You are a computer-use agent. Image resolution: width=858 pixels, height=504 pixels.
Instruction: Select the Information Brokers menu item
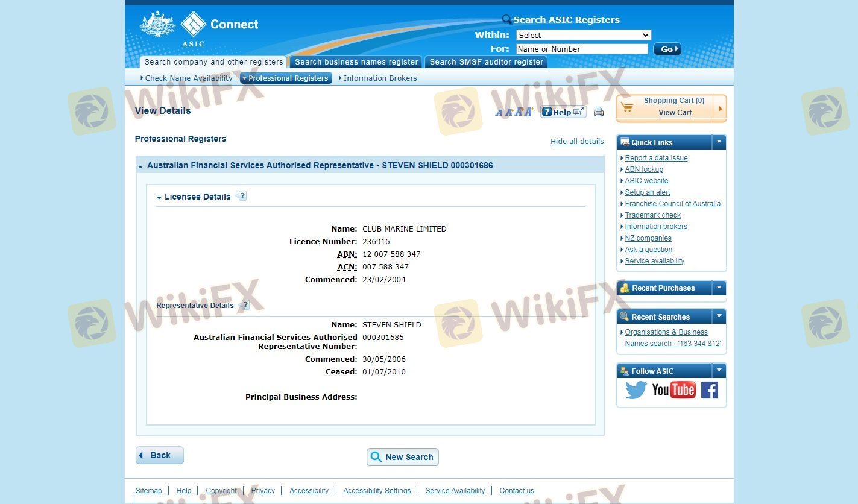click(x=380, y=78)
